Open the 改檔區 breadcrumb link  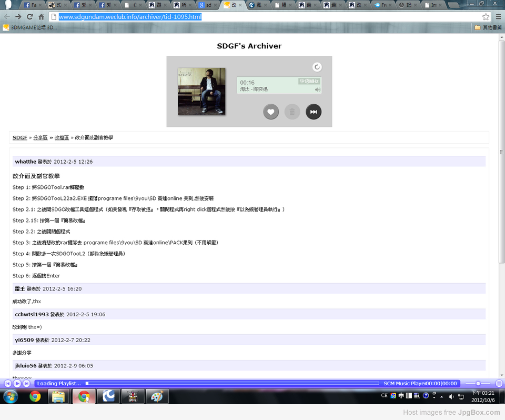[62, 137]
